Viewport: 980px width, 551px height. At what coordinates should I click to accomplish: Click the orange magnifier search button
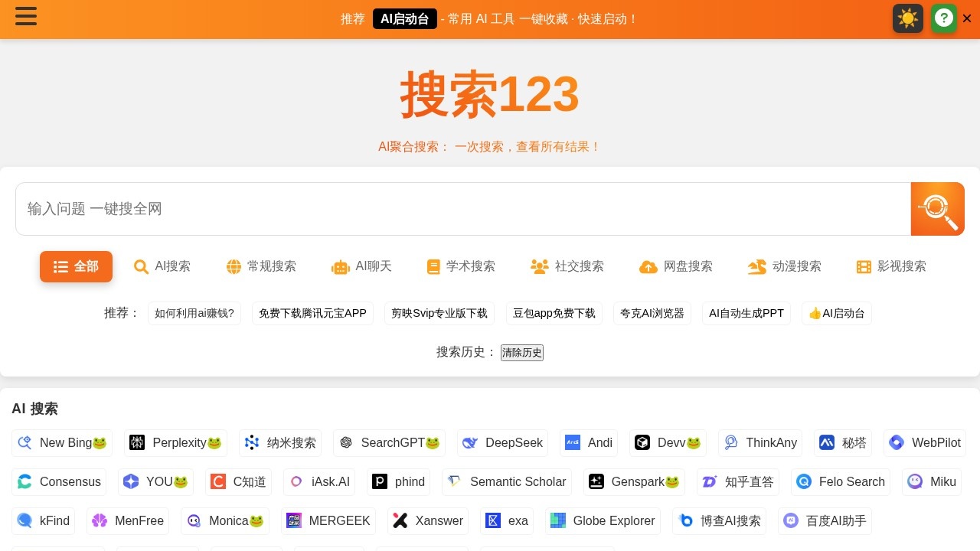coord(938,209)
